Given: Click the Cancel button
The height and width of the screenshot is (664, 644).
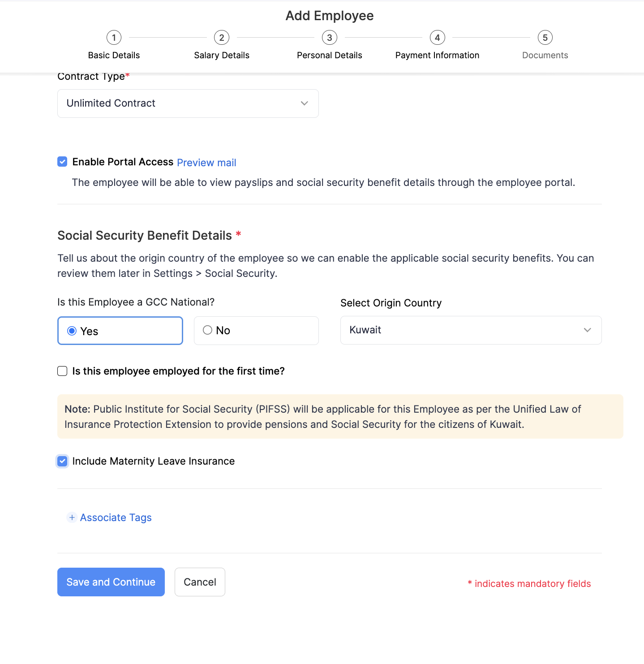Looking at the screenshot, I should pyautogui.click(x=200, y=582).
